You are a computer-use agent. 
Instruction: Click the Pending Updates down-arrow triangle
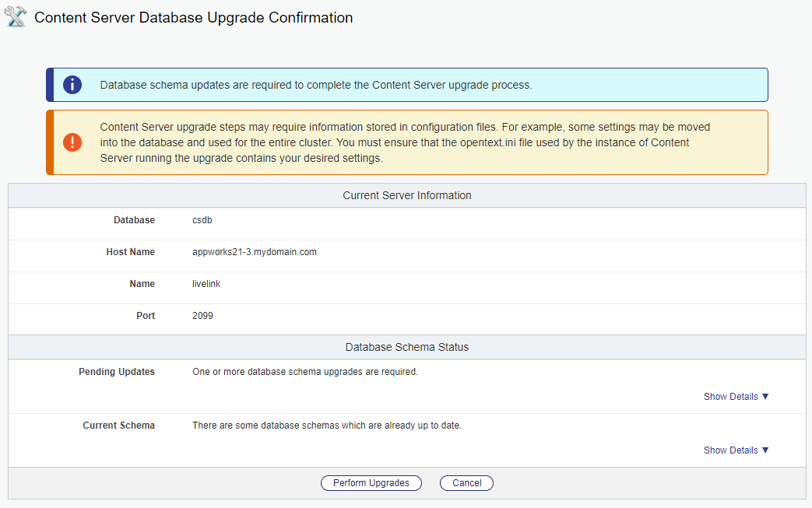coord(765,396)
